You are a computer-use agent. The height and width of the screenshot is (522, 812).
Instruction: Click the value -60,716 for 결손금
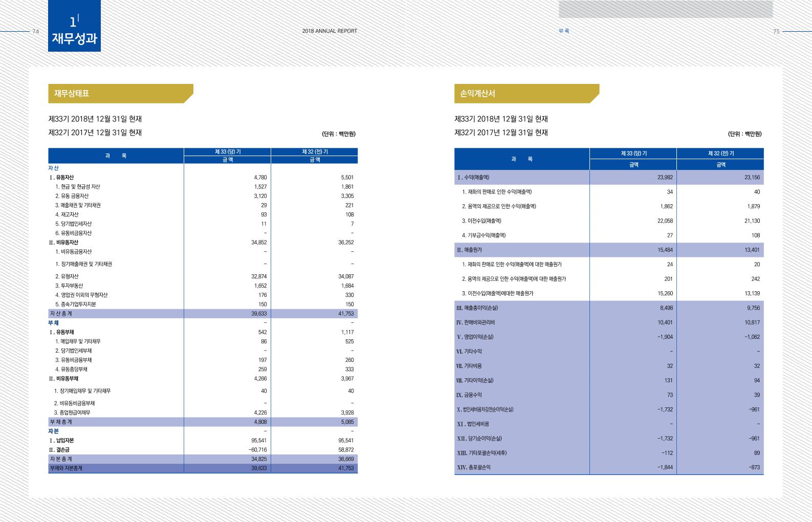click(258, 450)
